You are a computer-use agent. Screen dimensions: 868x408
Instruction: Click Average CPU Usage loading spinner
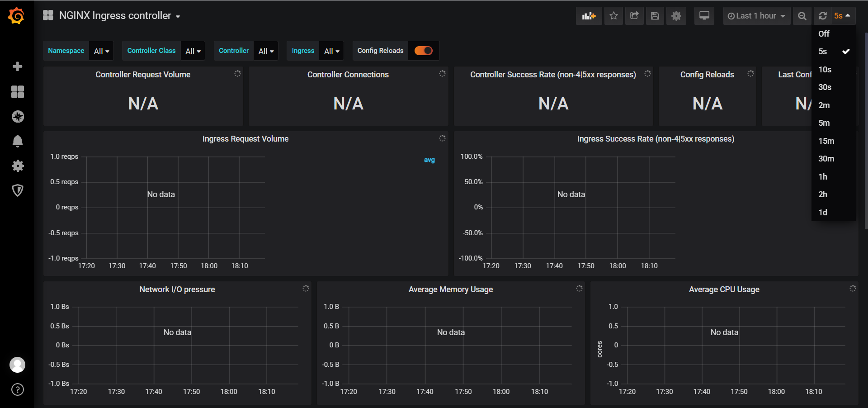[x=853, y=288]
